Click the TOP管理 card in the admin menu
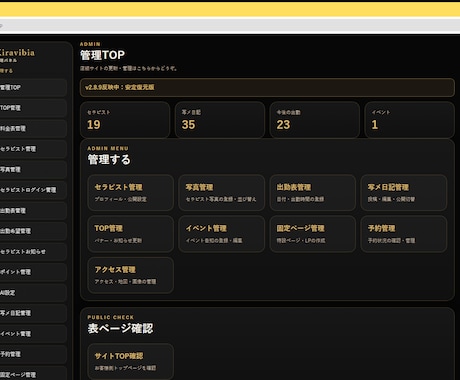This screenshot has width=460, height=380. [130, 234]
